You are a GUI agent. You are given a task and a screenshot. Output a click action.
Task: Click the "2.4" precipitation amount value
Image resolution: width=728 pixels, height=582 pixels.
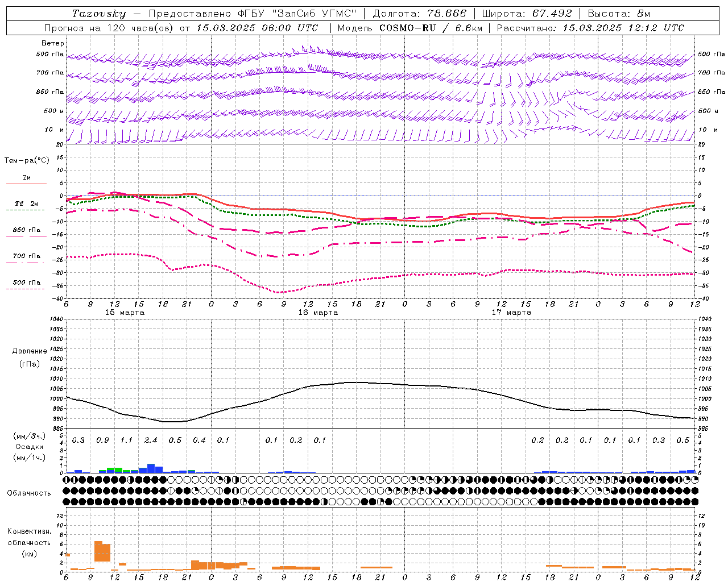(151, 440)
